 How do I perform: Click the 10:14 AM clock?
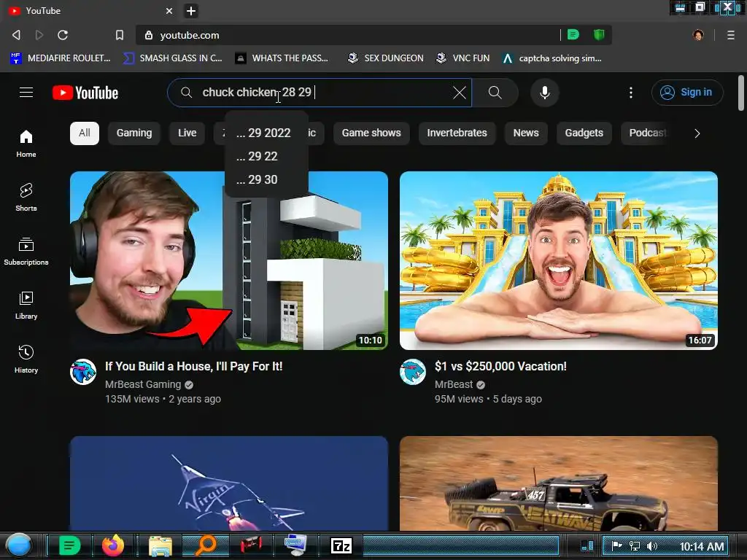tap(701, 546)
